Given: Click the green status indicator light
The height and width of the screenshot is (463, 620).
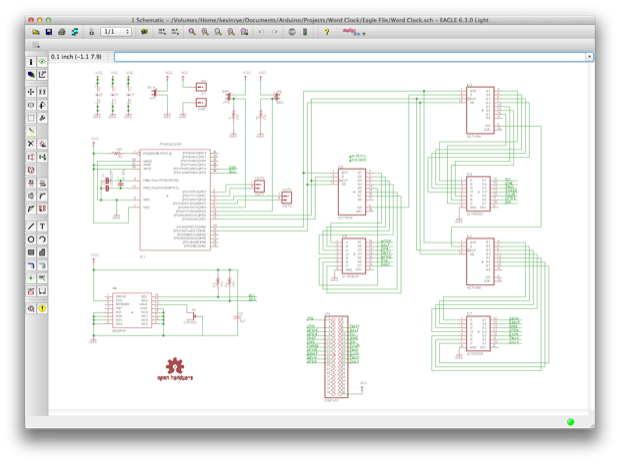Looking at the screenshot, I should click(x=570, y=422).
